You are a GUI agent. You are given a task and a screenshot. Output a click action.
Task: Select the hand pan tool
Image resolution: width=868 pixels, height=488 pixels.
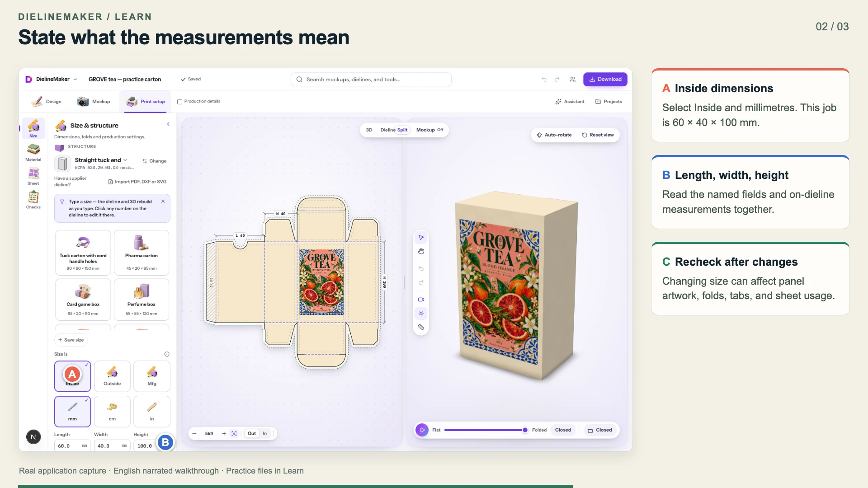click(x=421, y=251)
